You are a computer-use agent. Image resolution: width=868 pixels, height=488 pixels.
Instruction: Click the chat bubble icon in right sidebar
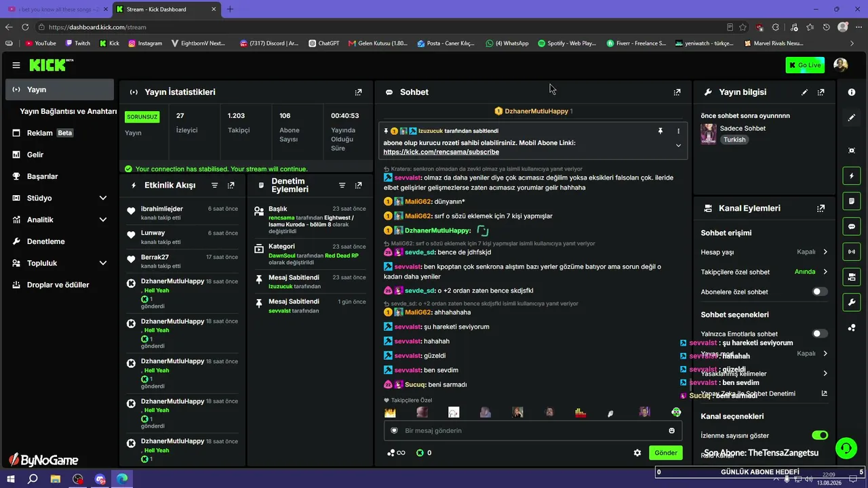(852, 226)
